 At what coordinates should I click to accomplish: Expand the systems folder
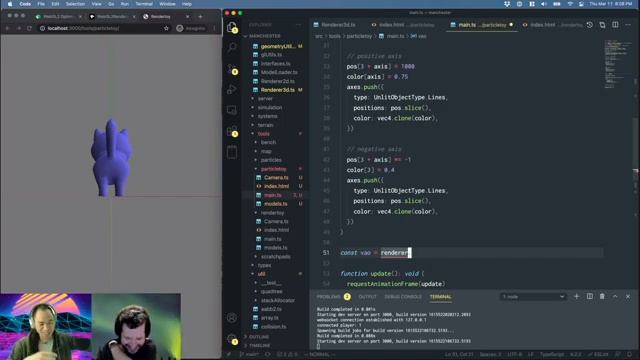point(267,116)
